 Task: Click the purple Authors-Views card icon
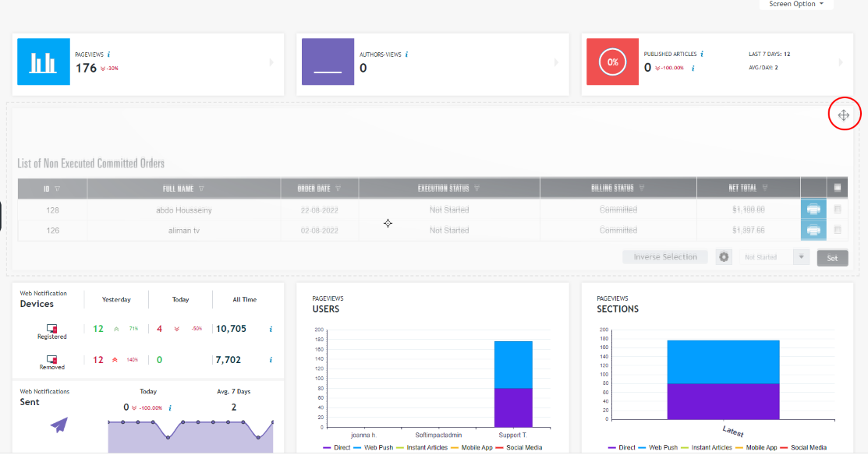[x=328, y=62]
